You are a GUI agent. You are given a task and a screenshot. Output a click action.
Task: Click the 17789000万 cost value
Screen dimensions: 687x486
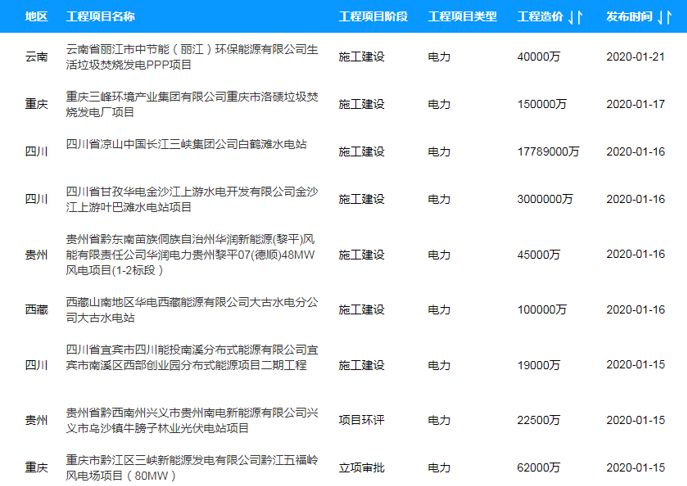point(548,152)
